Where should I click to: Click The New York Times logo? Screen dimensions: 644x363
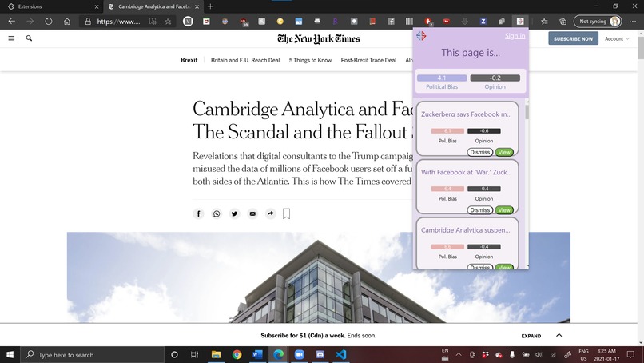tap(318, 38)
